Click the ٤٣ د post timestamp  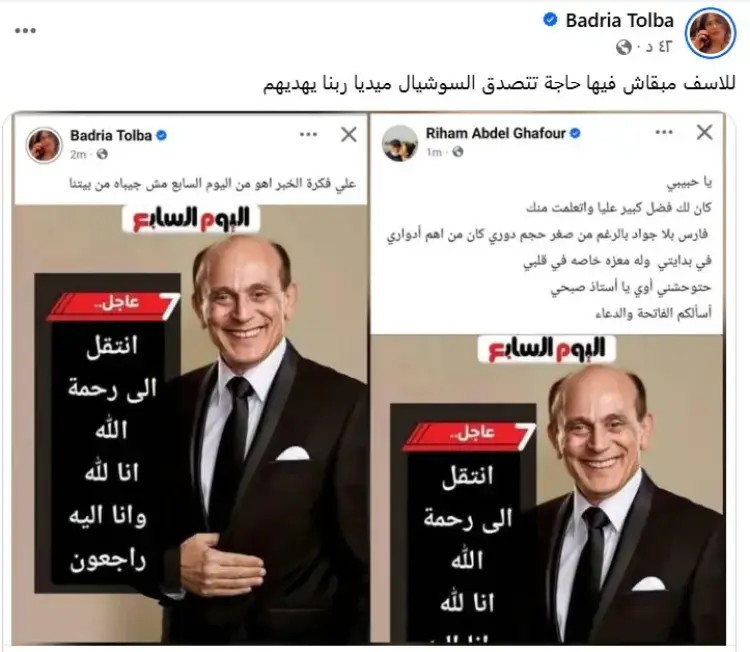click(654, 47)
